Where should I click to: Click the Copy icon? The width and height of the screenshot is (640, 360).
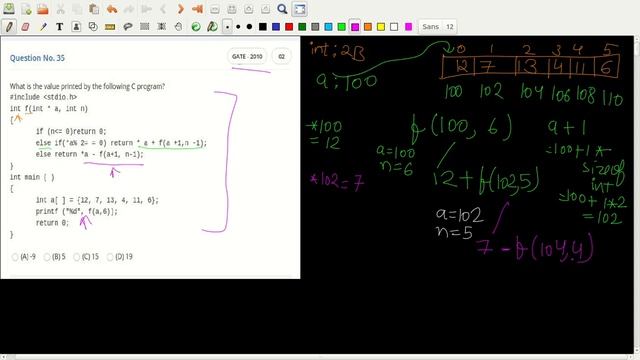pos(77,9)
